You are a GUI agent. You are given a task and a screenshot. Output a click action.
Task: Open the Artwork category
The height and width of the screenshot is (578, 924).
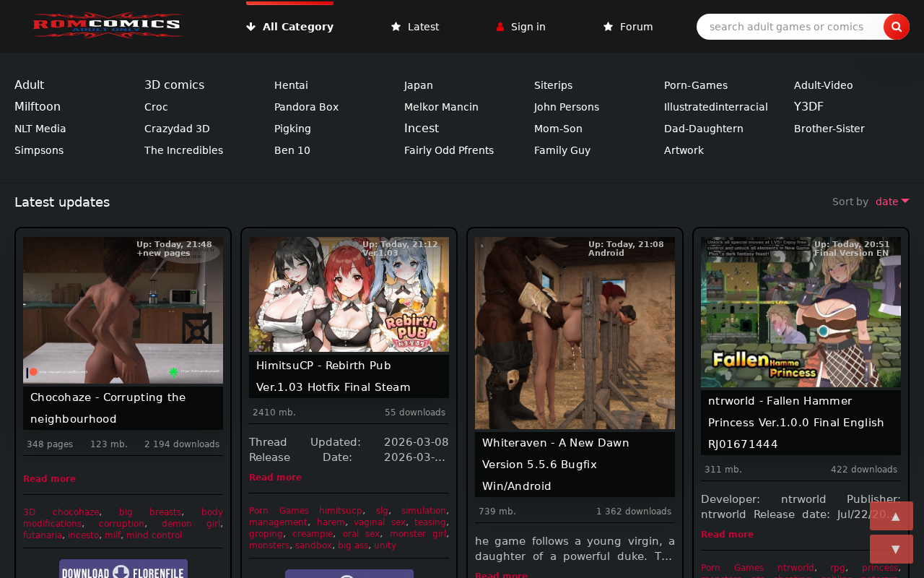pyautogui.click(x=684, y=150)
